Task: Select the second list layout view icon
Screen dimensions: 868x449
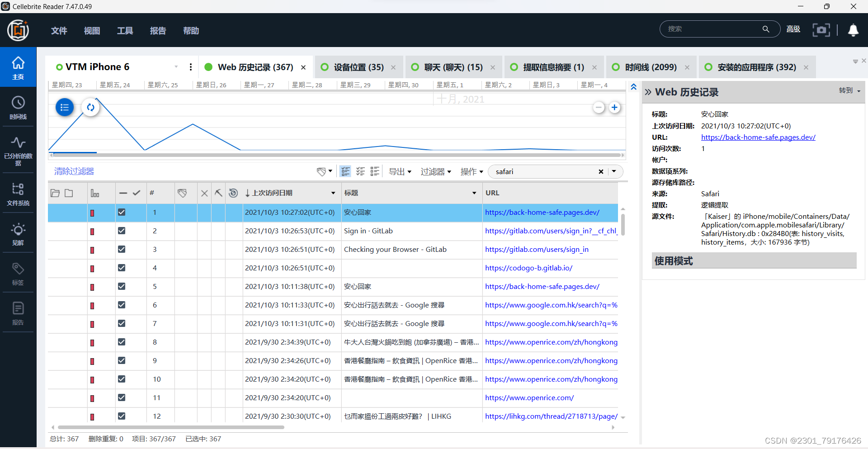Action: (360, 171)
